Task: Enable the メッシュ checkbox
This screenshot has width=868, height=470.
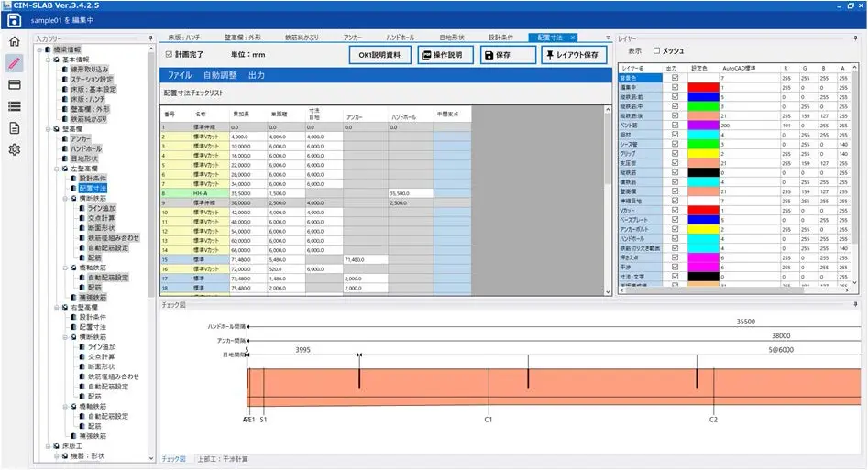Action: pos(656,51)
